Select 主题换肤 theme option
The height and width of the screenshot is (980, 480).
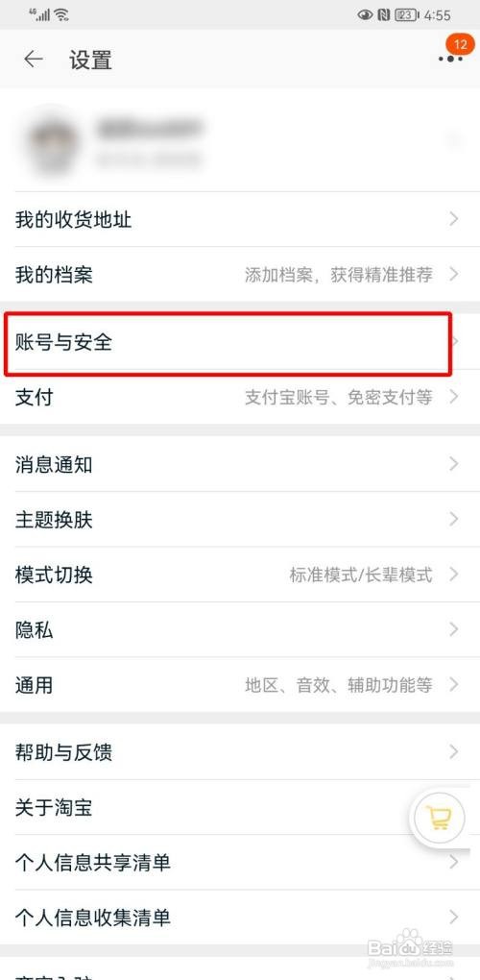(x=240, y=519)
